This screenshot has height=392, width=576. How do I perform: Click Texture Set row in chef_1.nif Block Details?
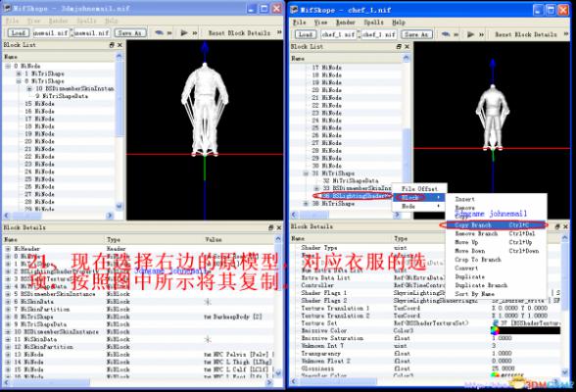click(x=428, y=323)
